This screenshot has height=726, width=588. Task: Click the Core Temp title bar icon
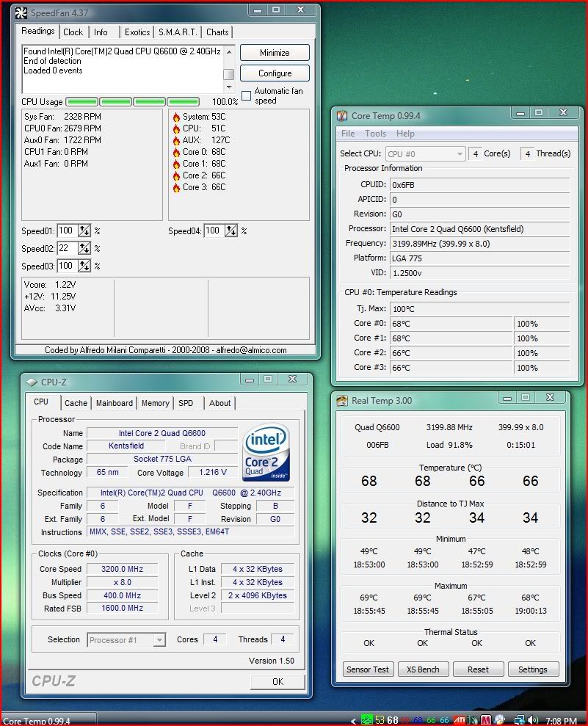(341, 116)
